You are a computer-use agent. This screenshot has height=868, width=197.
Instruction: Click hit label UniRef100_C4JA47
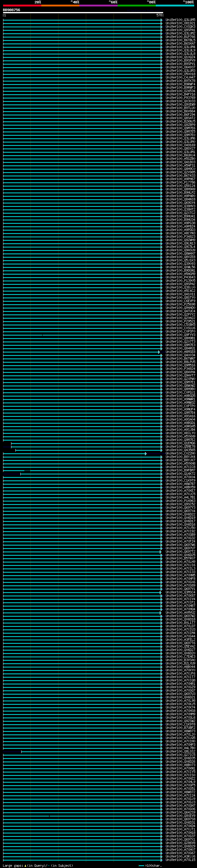(x=180, y=78)
